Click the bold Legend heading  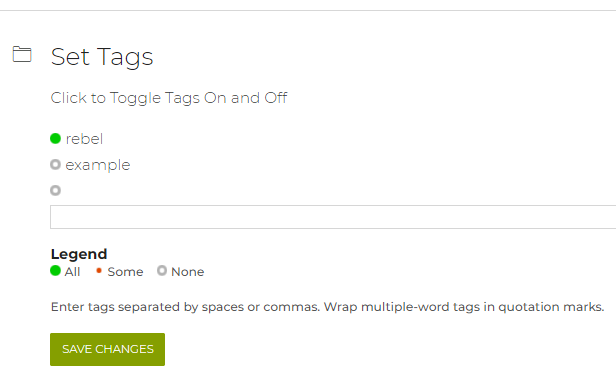(79, 254)
